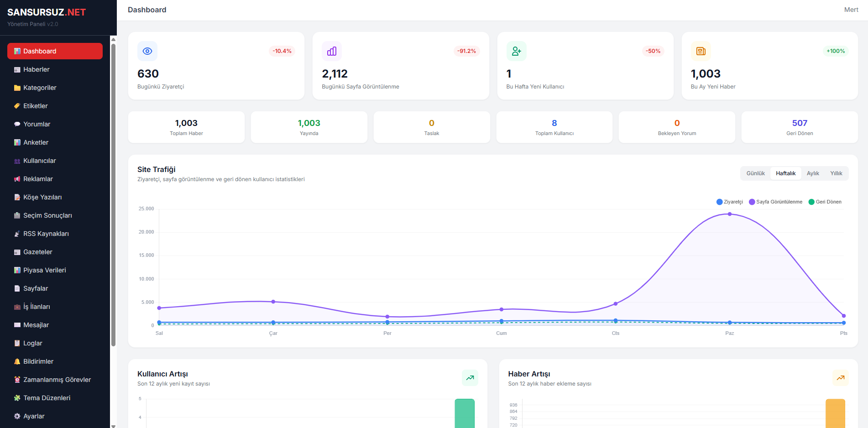Go to Haberler in the sidebar

pyautogui.click(x=55, y=69)
